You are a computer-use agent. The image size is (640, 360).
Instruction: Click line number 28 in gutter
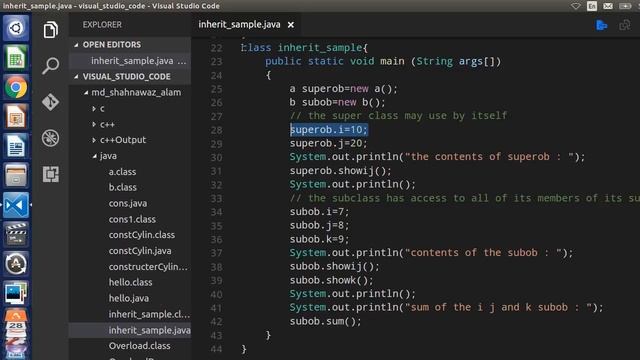tap(216, 130)
